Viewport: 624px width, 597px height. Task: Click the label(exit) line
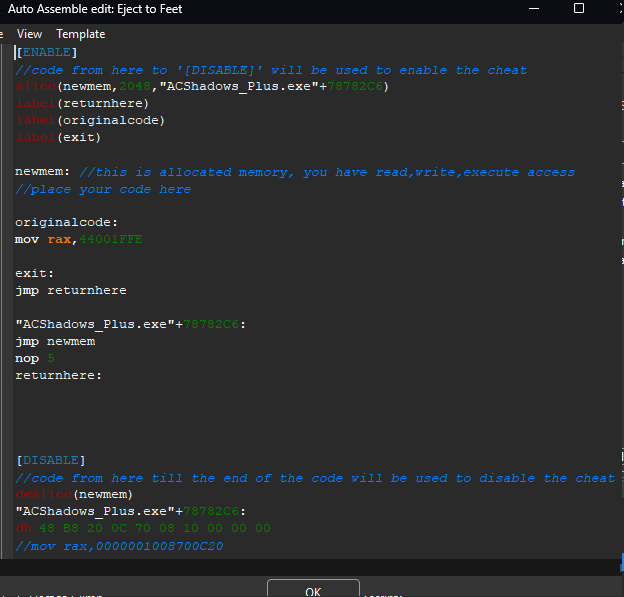58,137
